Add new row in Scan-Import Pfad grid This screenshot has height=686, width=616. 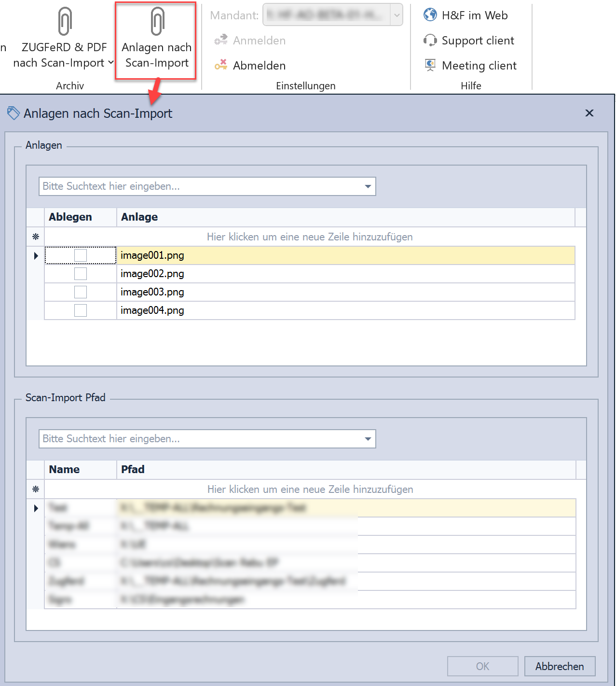click(x=310, y=490)
